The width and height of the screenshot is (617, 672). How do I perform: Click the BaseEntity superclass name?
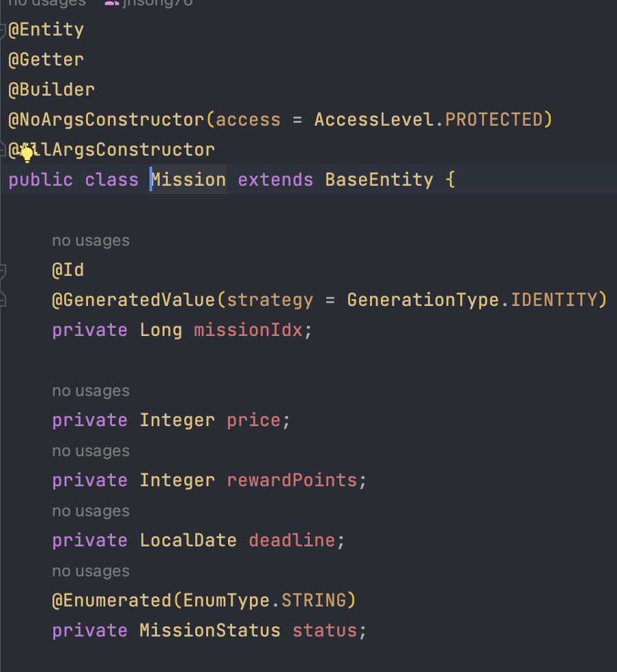pos(379,180)
